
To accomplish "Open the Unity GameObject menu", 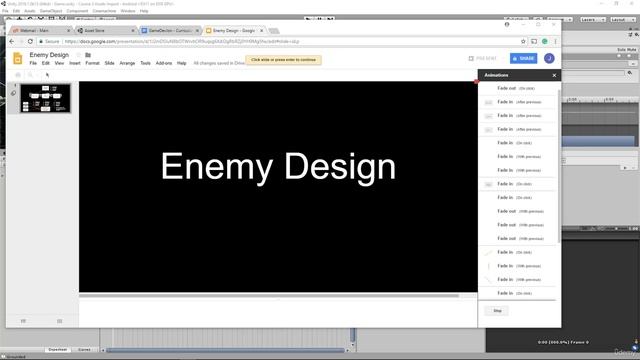I will coord(51,11).
